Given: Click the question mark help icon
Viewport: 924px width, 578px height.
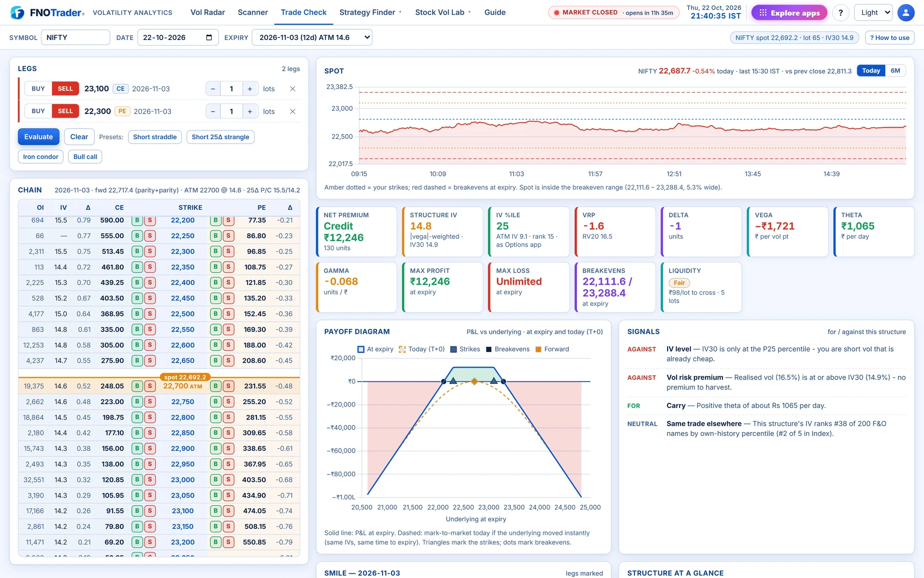Looking at the screenshot, I should [x=841, y=13].
